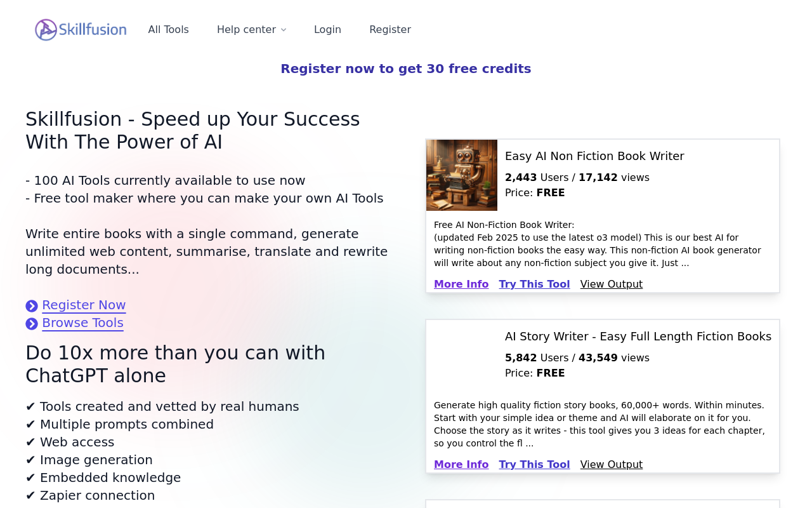The image size is (812, 508).
Task: Click 'Price: FREE' under AI Story Writer
Action: pos(535,373)
